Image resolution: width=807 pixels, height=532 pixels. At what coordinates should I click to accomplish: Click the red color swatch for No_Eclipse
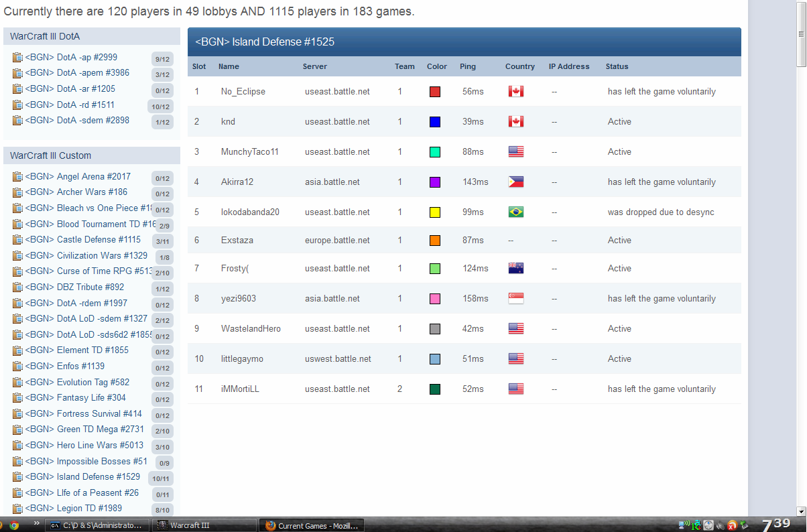point(435,92)
